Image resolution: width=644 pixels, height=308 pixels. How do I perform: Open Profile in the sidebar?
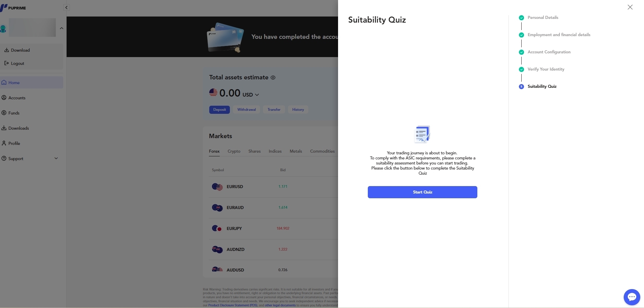14,144
